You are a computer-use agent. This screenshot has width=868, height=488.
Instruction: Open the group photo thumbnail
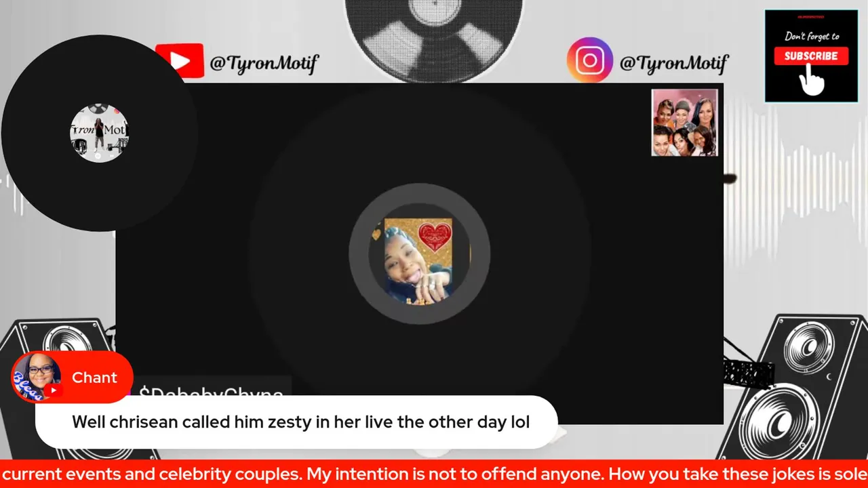[684, 123]
